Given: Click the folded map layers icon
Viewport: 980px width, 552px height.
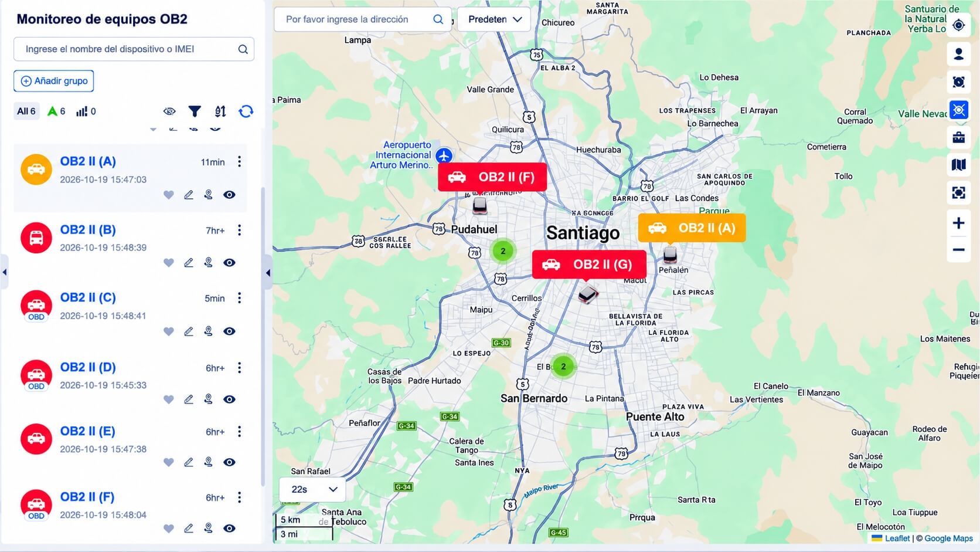Looking at the screenshot, I should [x=959, y=165].
